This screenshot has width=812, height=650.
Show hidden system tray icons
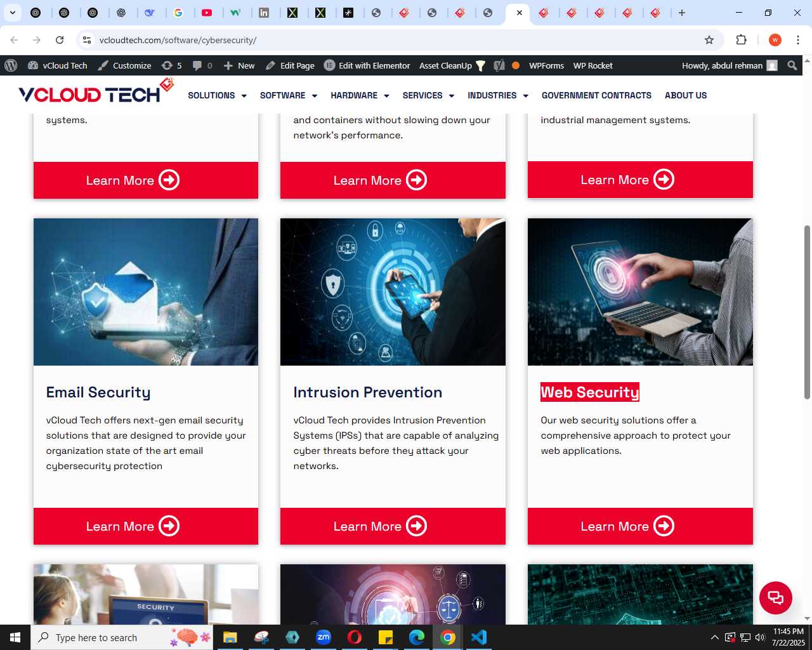coord(715,637)
